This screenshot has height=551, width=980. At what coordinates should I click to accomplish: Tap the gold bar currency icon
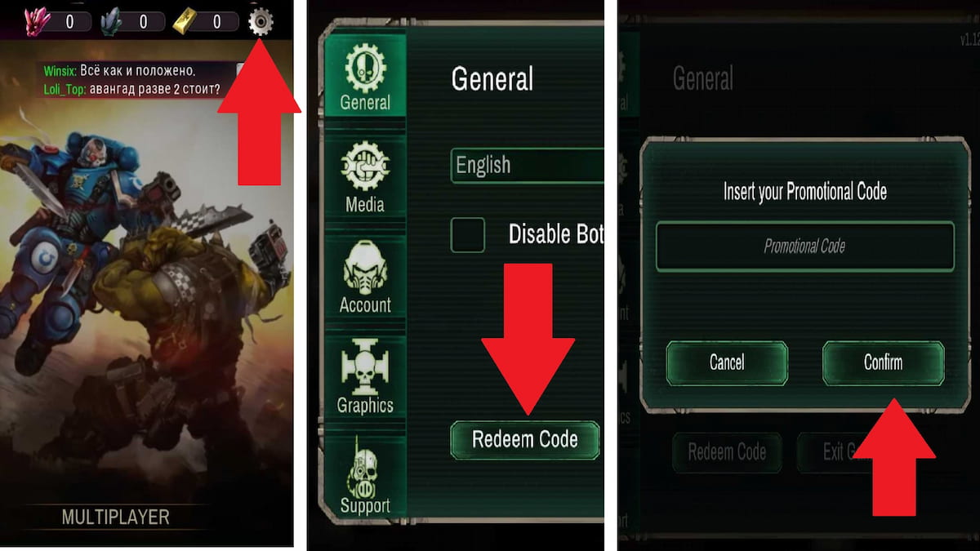click(185, 21)
